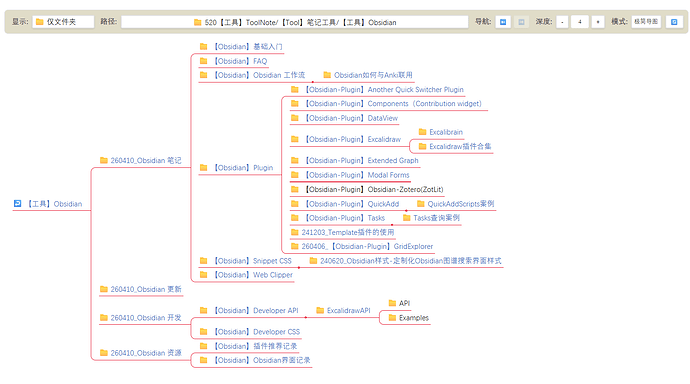Increase depth with the plus button
This screenshot has height=384, width=690.
pyautogui.click(x=598, y=22)
